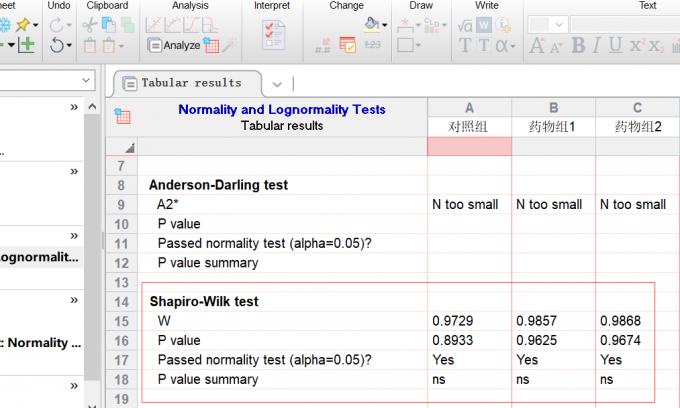Click the analysis parameters grid icon in toolbar
680x408 pixels.
(x=211, y=45)
